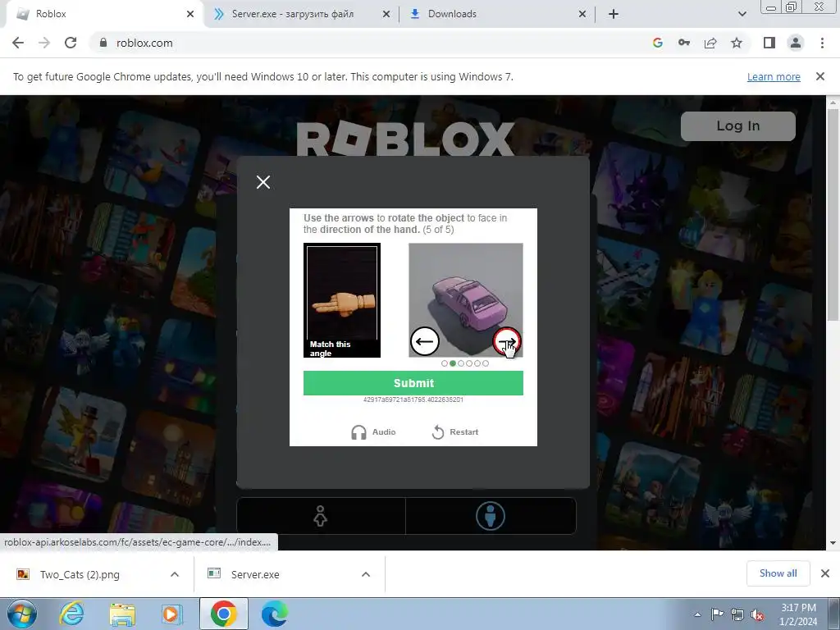
Task: Open the Chrome side panel
Action: [x=769, y=43]
